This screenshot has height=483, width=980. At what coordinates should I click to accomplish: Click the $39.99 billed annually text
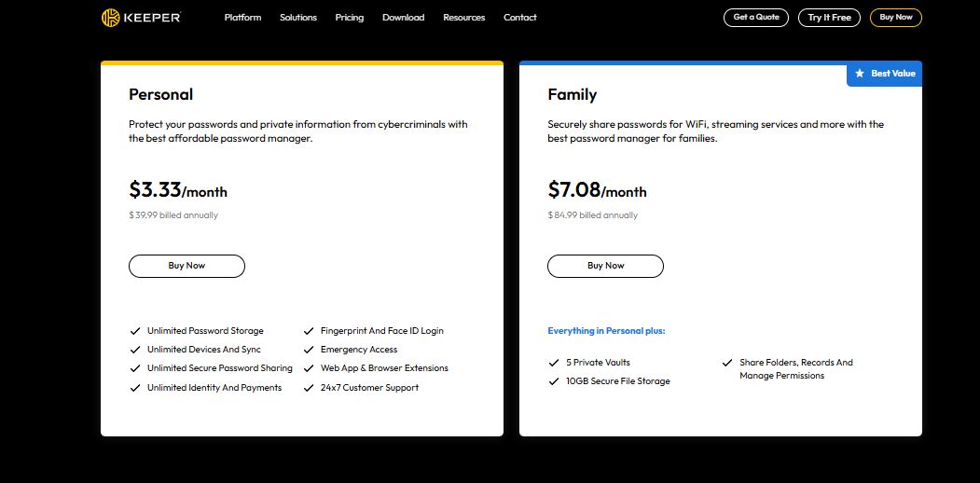[x=173, y=215]
